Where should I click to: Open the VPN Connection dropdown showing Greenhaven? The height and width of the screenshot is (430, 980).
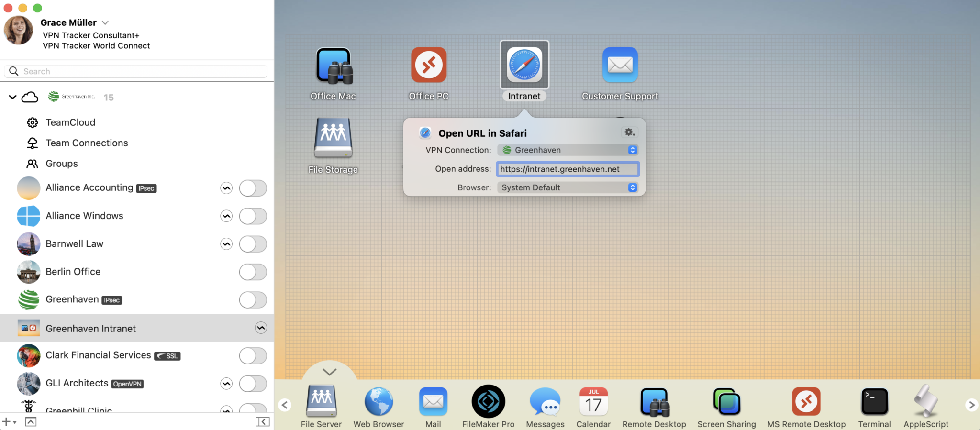coord(568,150)
